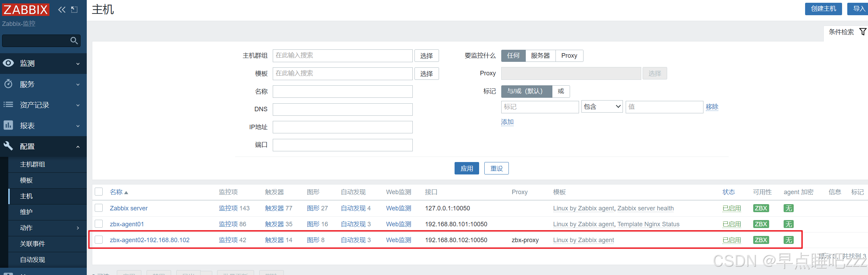Viewport: 868px width, 275px height.
Task: Expand the 资产记录 menu chevron
Action: [78, 105]
